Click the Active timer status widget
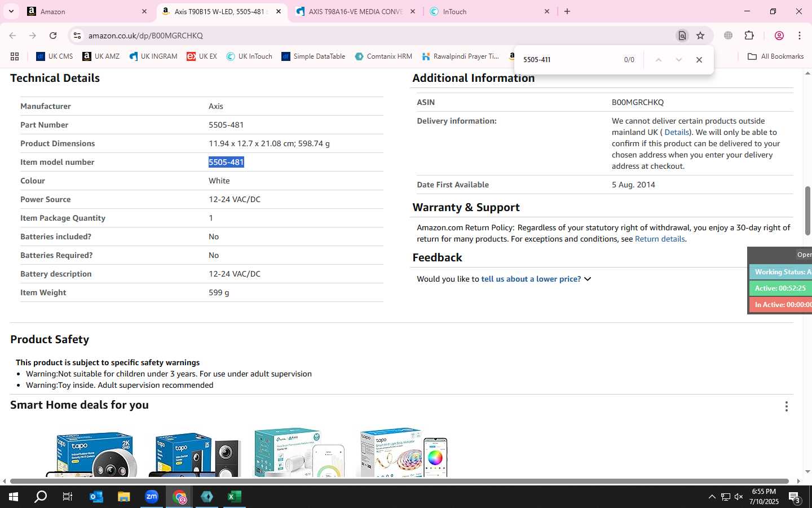 [780, 288]
